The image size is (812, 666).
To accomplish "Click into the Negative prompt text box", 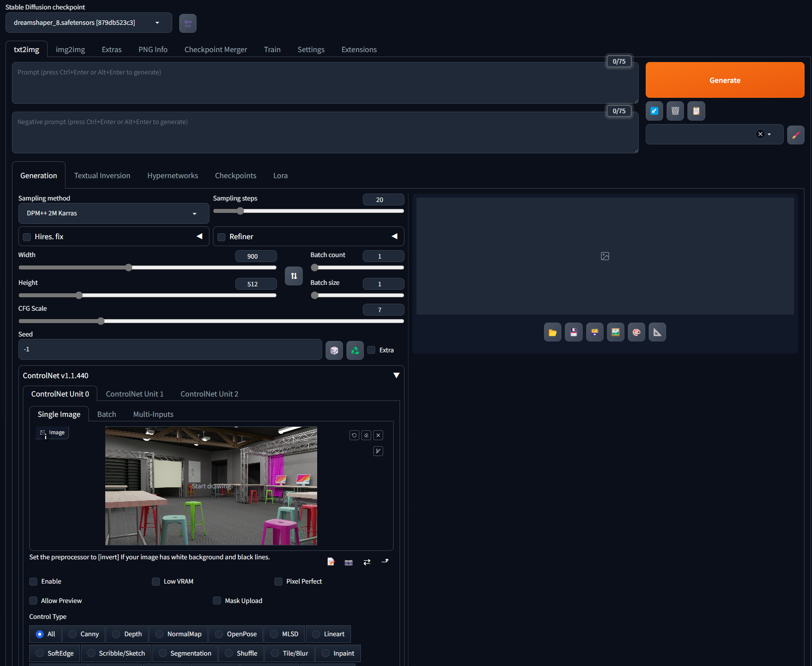I will point(325,133).
